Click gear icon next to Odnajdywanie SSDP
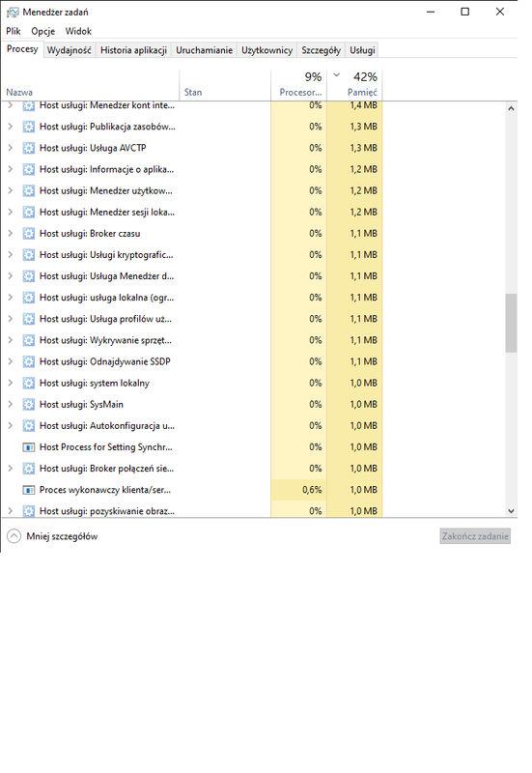The height and width of the screenshot is (773, 532). [29, 361]
